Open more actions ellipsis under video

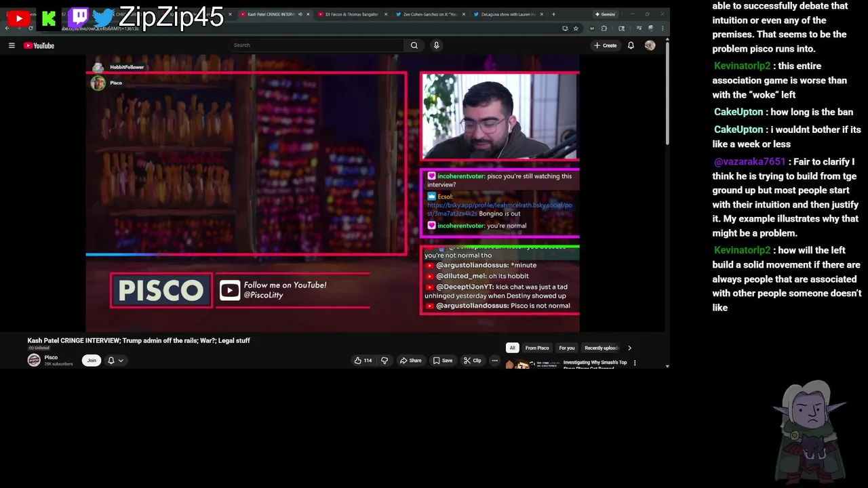[495, 361]
